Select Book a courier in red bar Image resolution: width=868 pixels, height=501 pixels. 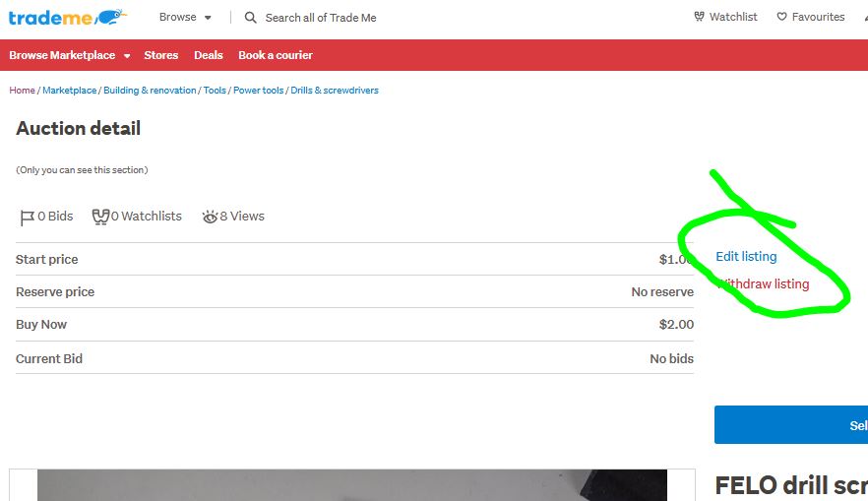pyautogui.click(x=276, y=55)
